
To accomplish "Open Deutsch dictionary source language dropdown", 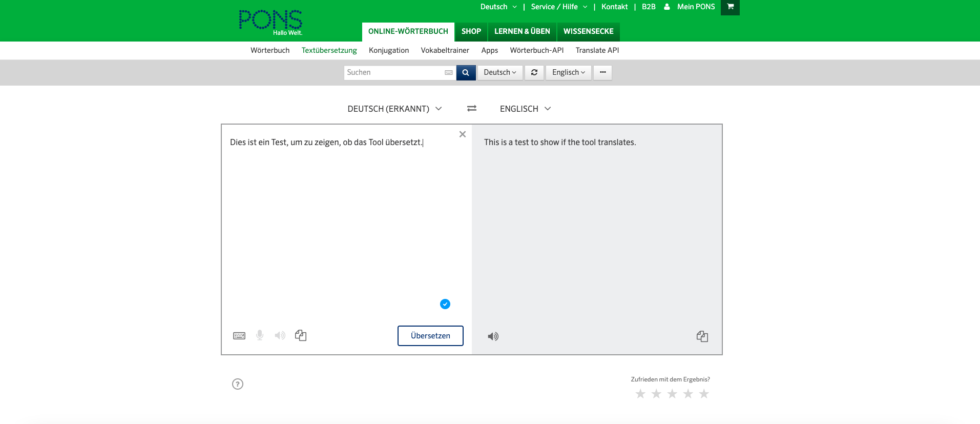I will tap(500, 73).
